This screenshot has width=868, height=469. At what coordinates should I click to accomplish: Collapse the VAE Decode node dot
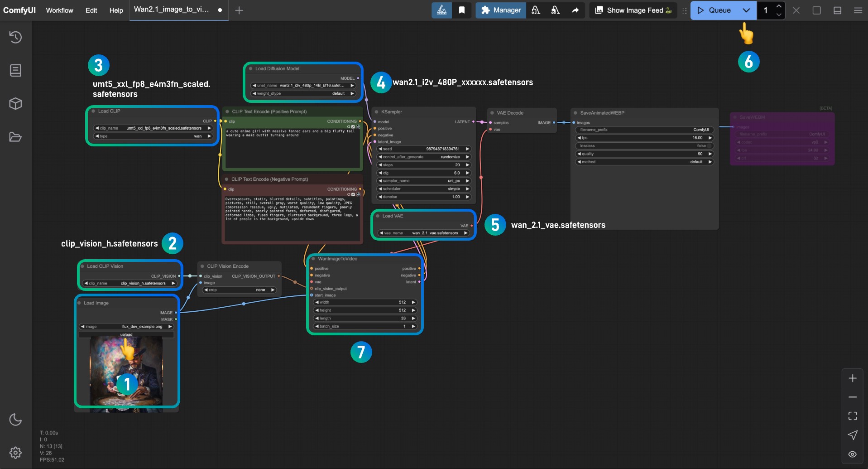pyautogui.click(x=492, y=113)
